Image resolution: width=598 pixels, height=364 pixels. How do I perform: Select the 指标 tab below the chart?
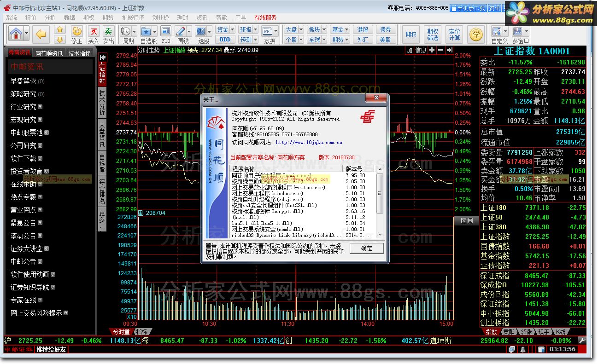point(141,331)
